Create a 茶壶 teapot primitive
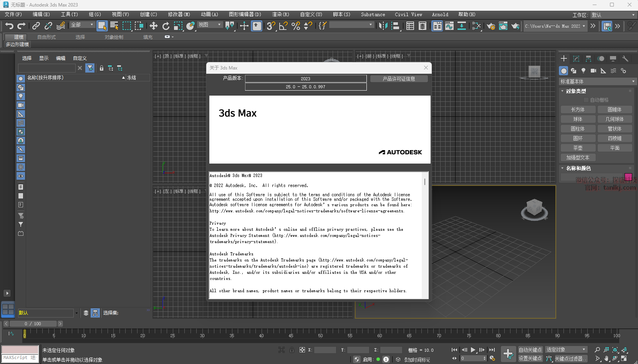 click(x=578, y=148)
